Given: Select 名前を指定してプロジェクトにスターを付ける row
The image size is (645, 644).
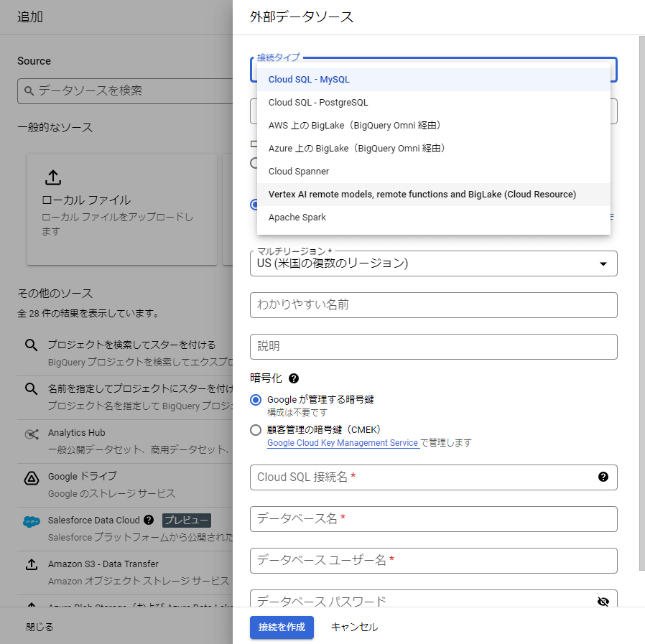Looking at the screenshot, I should pos(125,398).
